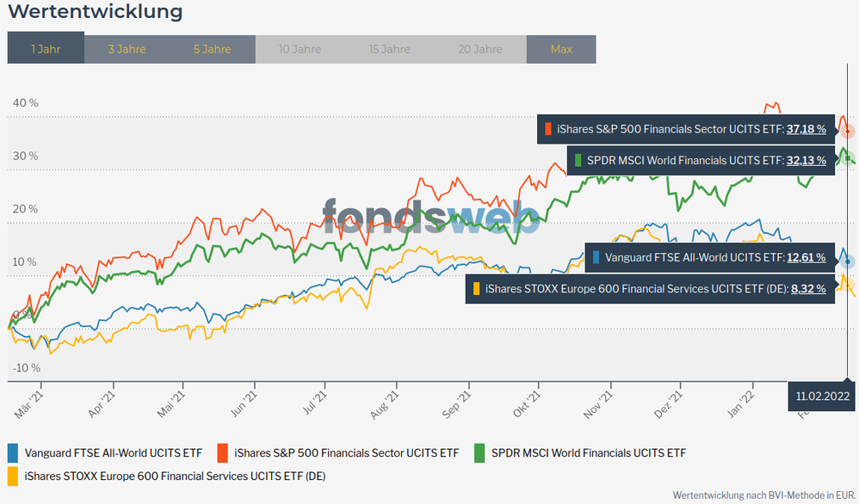Click the blue Vanguard legend color square

(13, 452)
